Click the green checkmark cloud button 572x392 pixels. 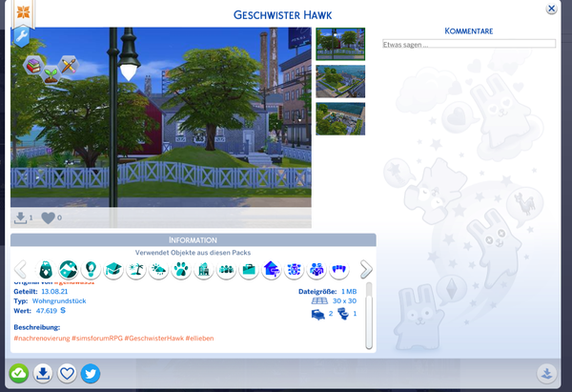tap(19, 373)
